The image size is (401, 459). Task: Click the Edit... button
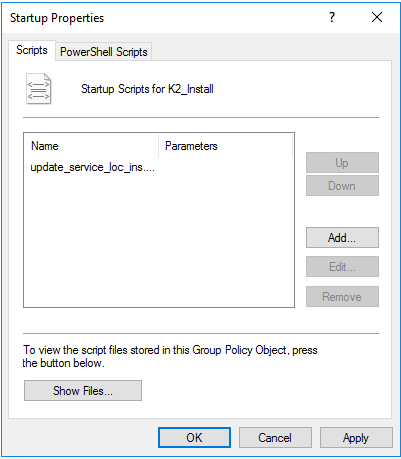pos(342,266)
